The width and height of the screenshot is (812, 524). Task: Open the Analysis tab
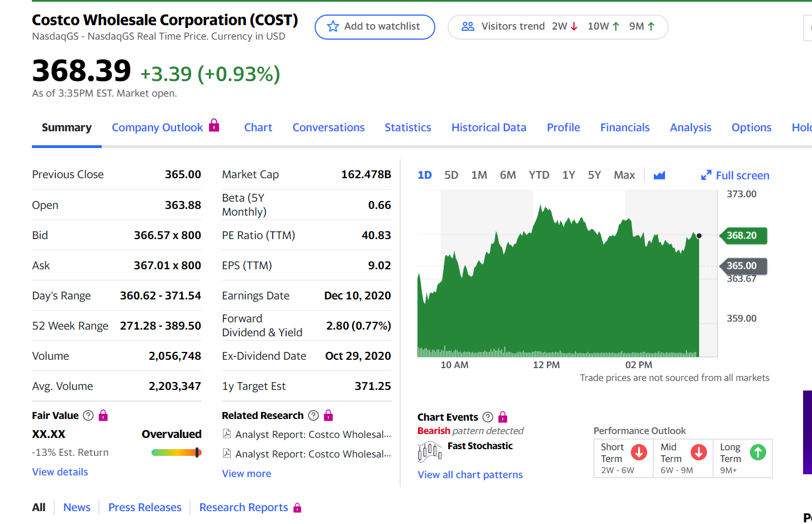click(x=691, y=127)
